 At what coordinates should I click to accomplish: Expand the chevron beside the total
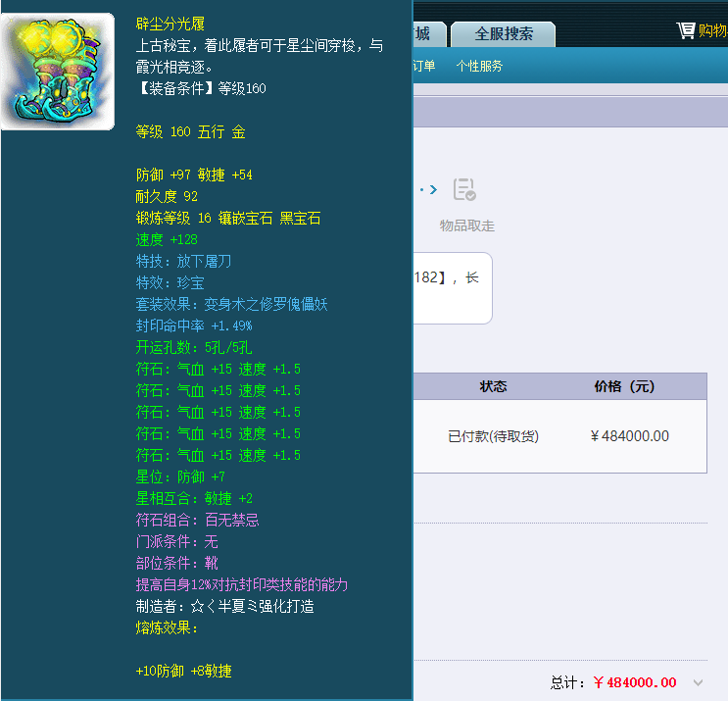(x=698, y=682)
